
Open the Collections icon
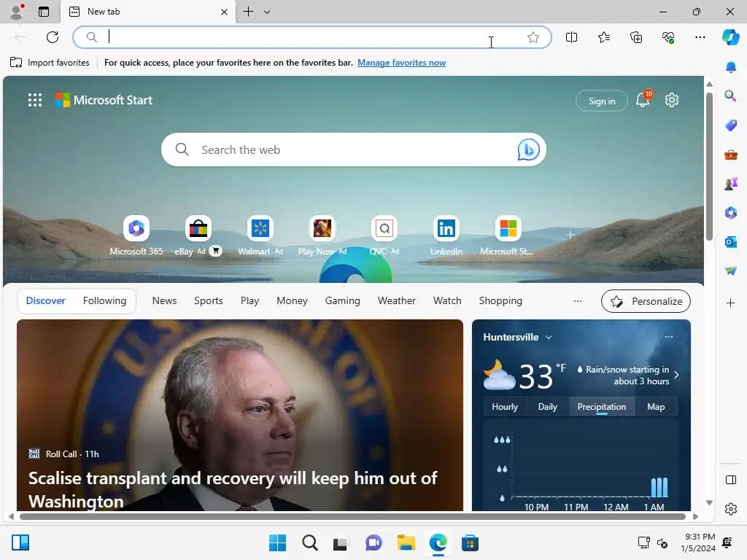pos(636,37)
